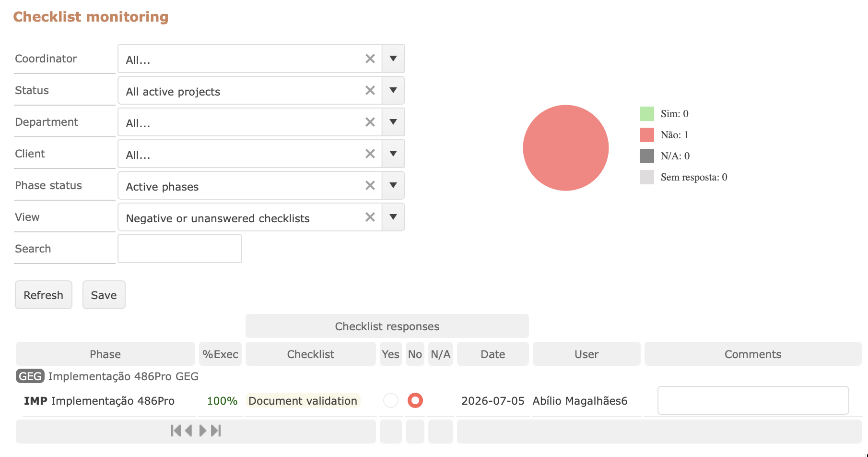Click the N/A column header
Image resolution: width=868 pixels, height=457 pixels.
pyautogui.click(x=441, y=354)
